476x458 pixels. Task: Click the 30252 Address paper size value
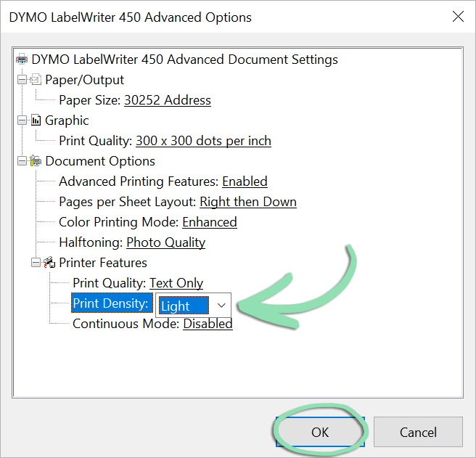click(x=167, y=100)
